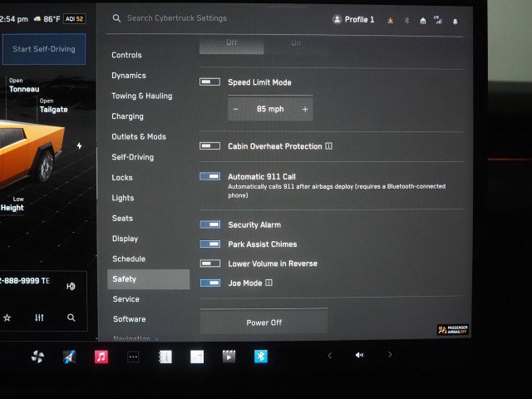
Task: Open the owner's manual info app
Action: (x=165, y=357)
